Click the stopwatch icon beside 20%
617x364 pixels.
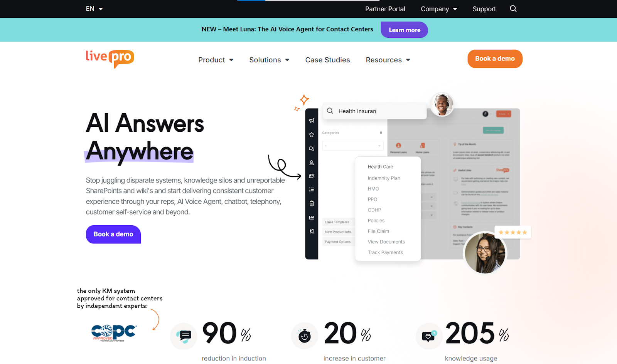pos(305,336)
